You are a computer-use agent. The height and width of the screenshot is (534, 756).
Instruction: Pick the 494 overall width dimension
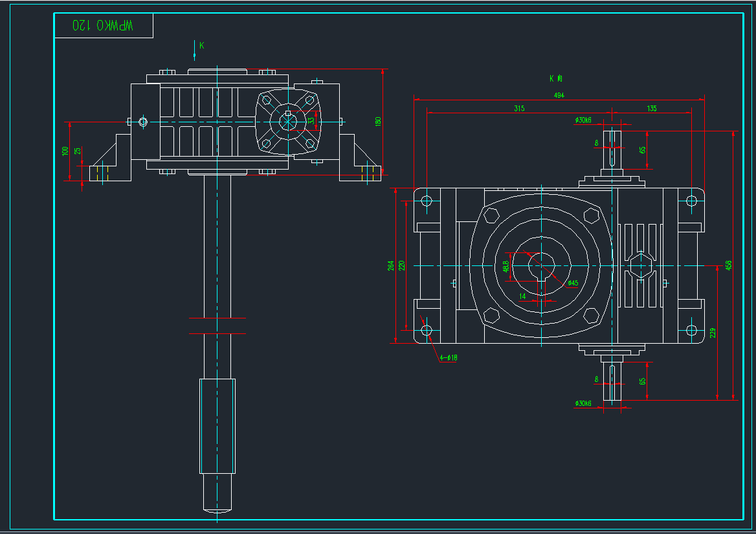coord(559,95)
